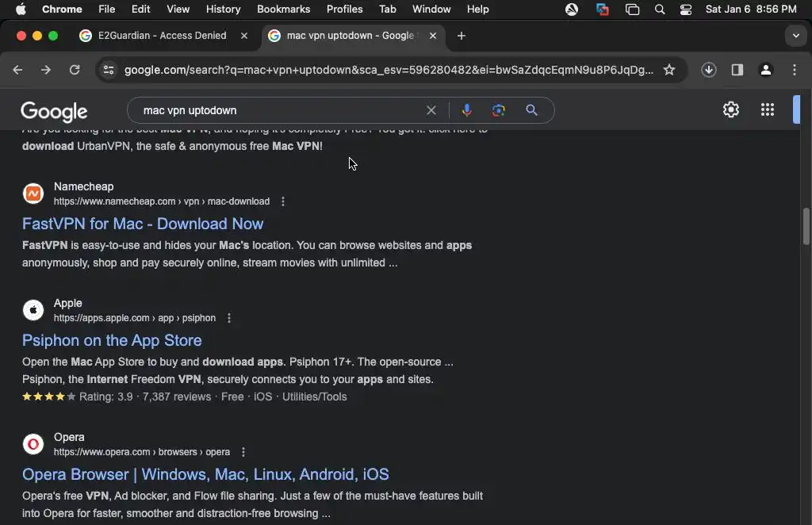This screenshot has height=525, width=812.
Task: Open the Chrome application menu
Action: click(62, 9)
